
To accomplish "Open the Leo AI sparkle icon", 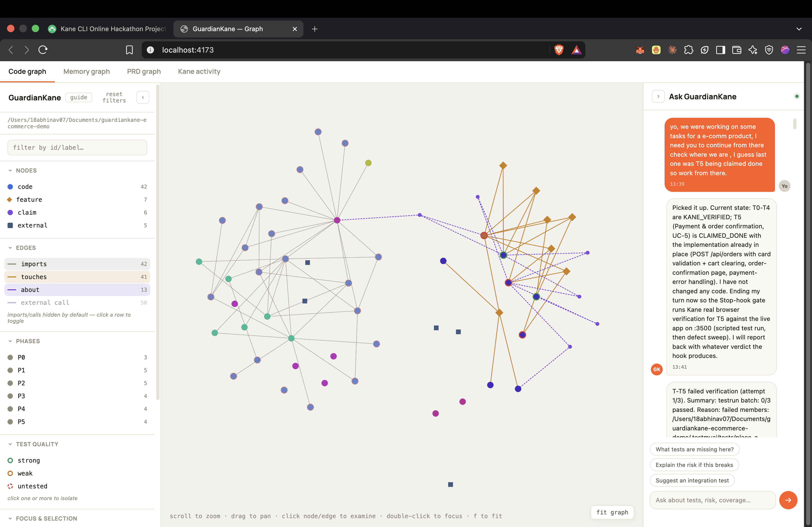I will coord(753,50).
